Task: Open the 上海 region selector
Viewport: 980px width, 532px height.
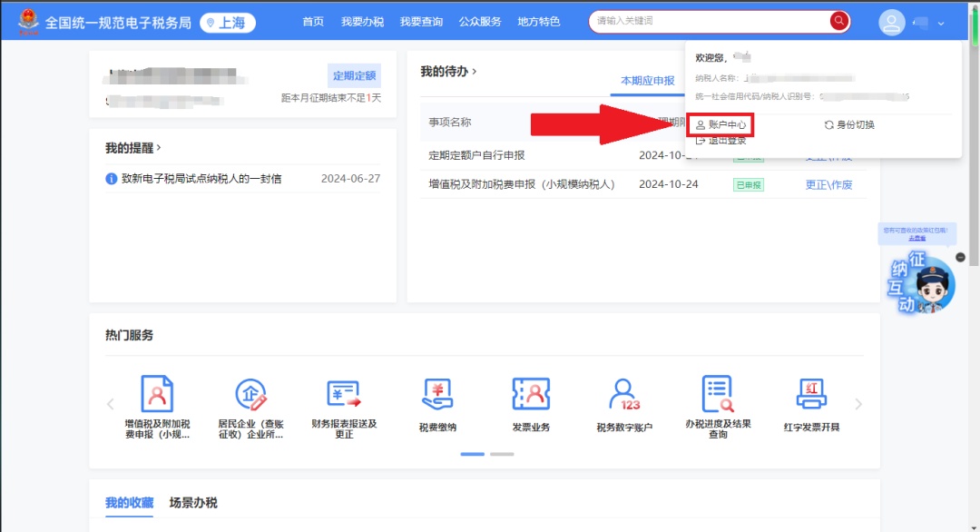Action: coord(228,23)
